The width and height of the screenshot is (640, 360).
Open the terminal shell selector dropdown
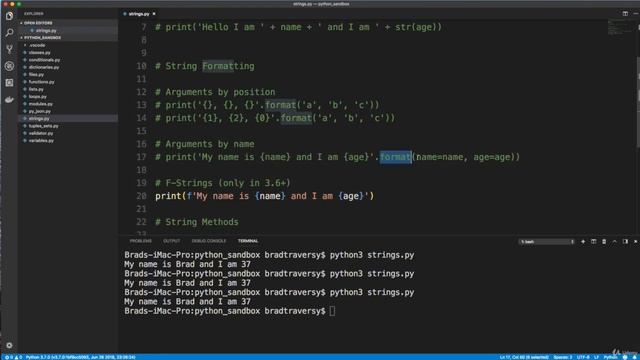coord(547,242)
